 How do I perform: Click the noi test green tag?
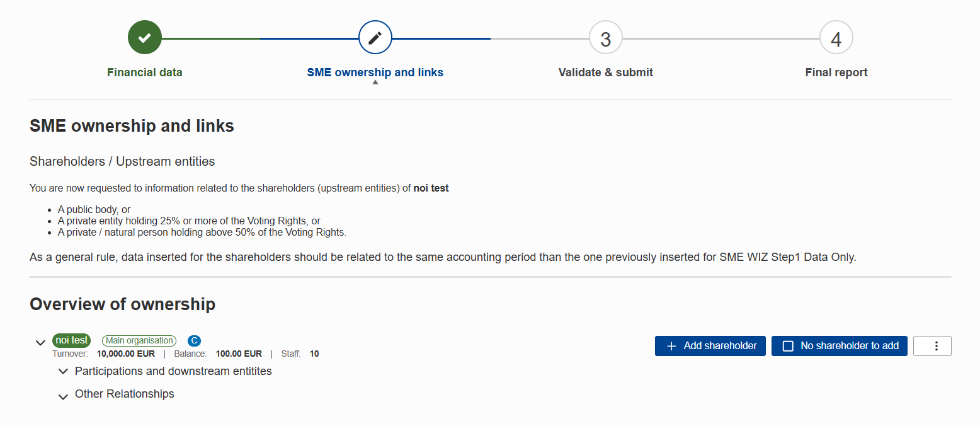[72, 340]
